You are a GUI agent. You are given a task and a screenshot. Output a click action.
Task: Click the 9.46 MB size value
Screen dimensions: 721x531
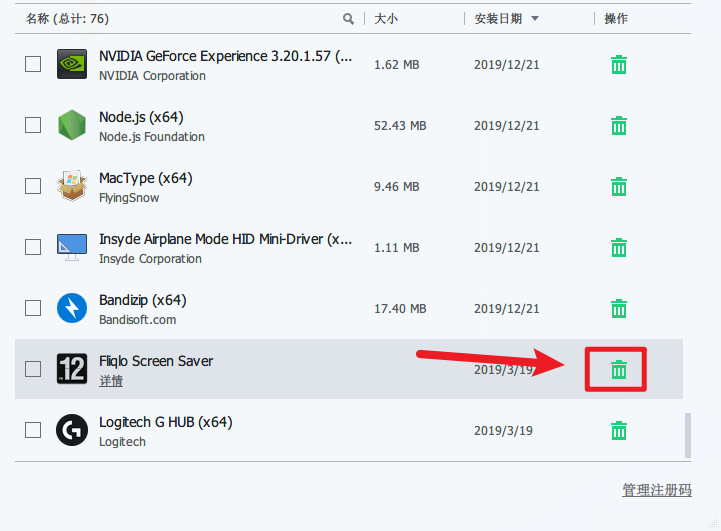tap(396, 187)
